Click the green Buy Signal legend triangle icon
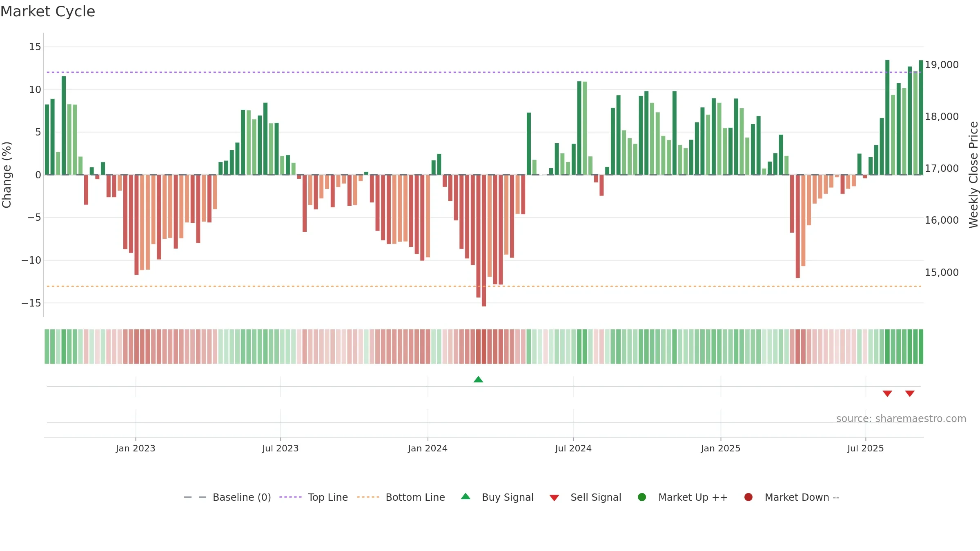Viewport: 980px width, 551px height. click(x=465, y=496)
